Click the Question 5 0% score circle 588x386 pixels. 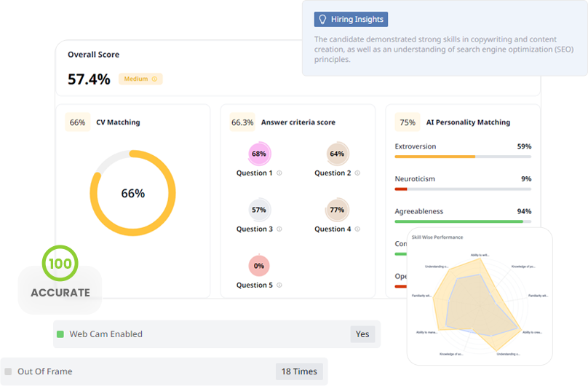259,266
